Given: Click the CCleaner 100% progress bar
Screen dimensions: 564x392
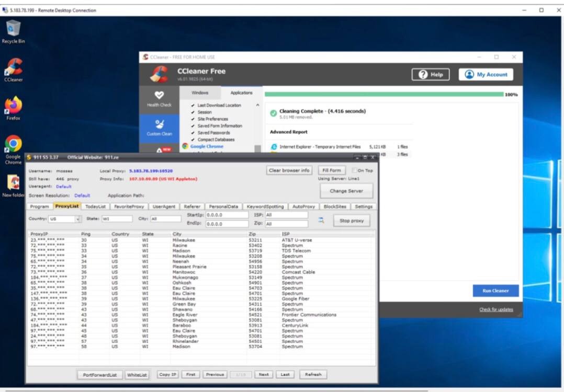Looking at the screenshot, I should (x=384, y=94).
